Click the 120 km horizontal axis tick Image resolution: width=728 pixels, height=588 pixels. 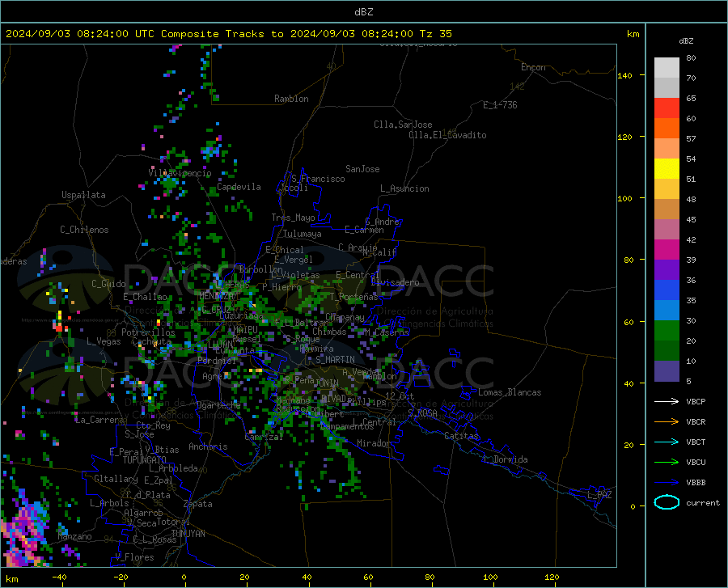coord(552,577)
